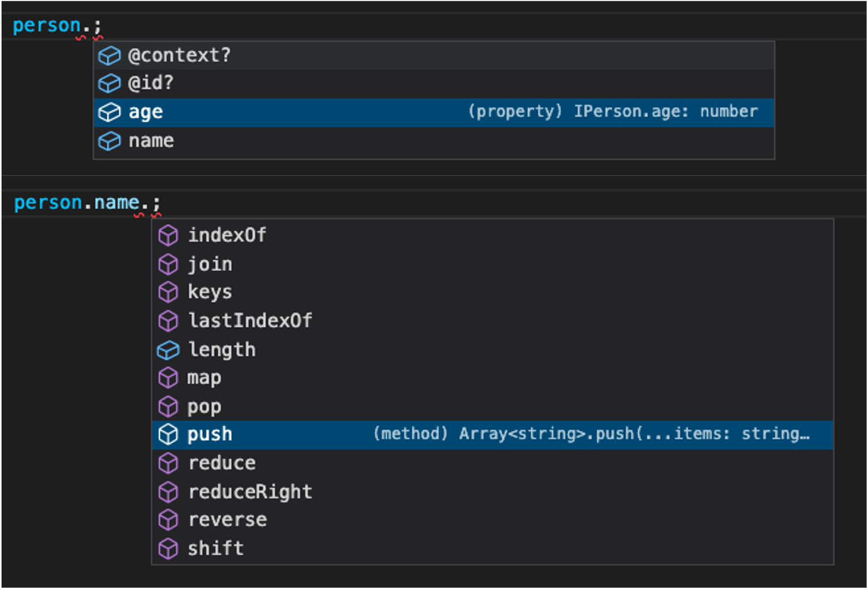
Task: Pick the keys method from autocomplete
Action: coord(210,292)
